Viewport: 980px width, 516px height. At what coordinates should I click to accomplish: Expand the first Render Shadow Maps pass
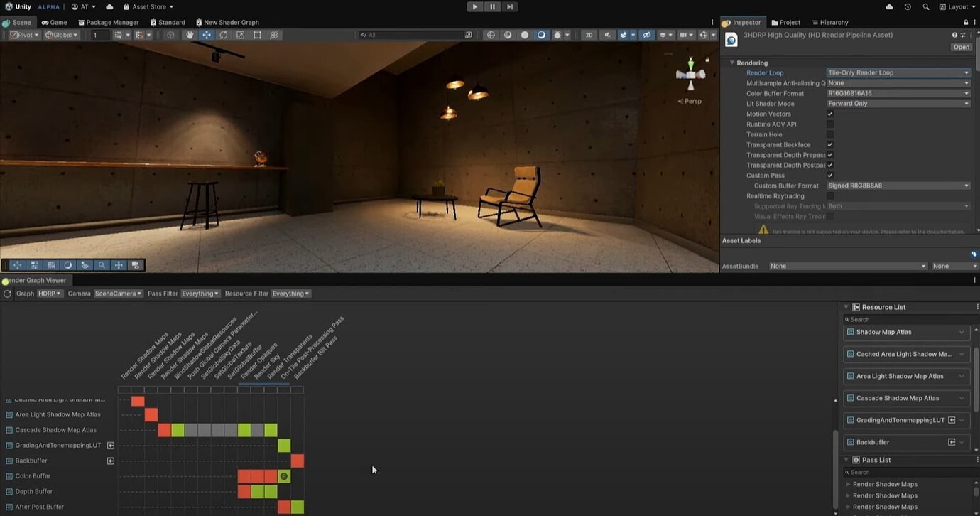pyautogui.click(x=848, y=484)
